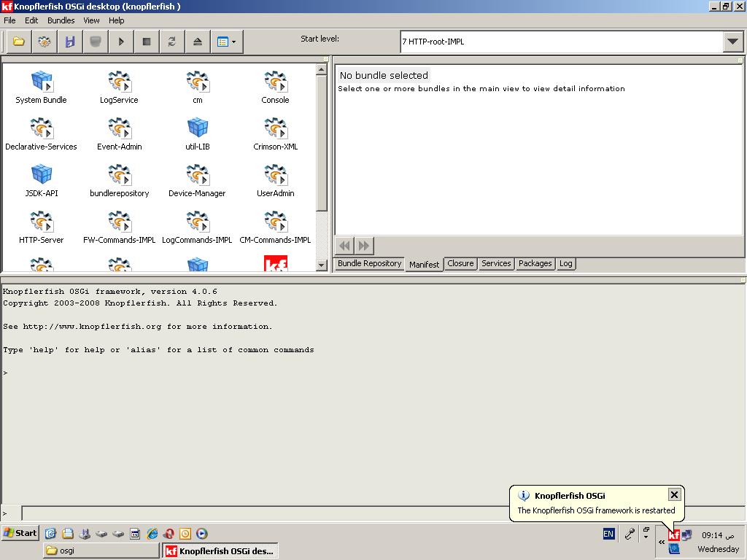Image resolution: width=747 pixels, height=560 pixels.
Task: Click the Save bundle floppy icon
Action: [x=70, y=42]
